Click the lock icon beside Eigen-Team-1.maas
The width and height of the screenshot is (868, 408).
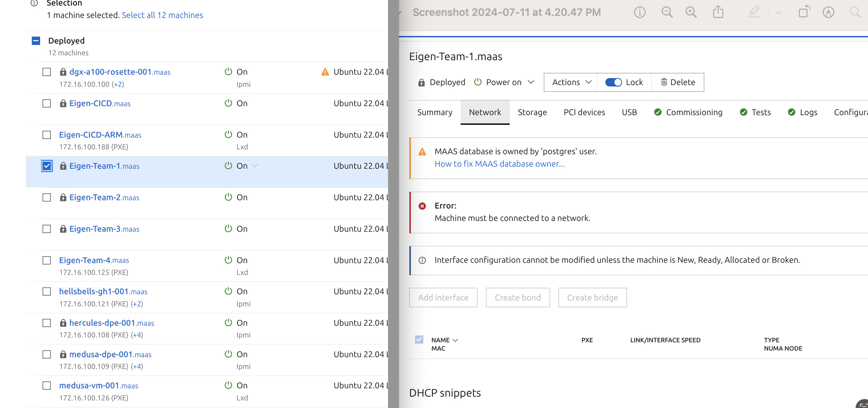63,166
